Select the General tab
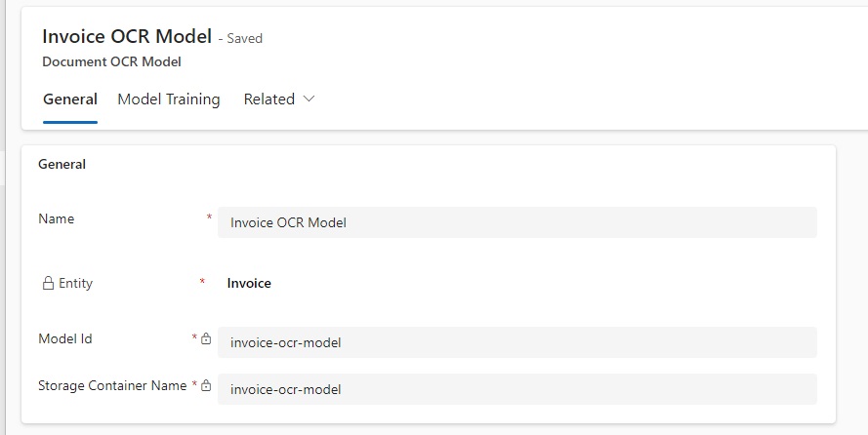Screen dimensions: 868x435 pos(70,99)
